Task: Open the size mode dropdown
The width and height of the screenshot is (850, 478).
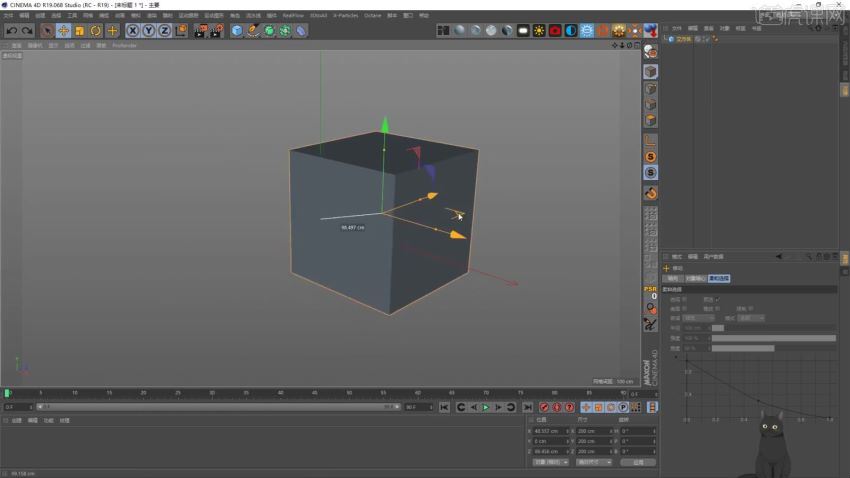Action: (x=594, y=462)
